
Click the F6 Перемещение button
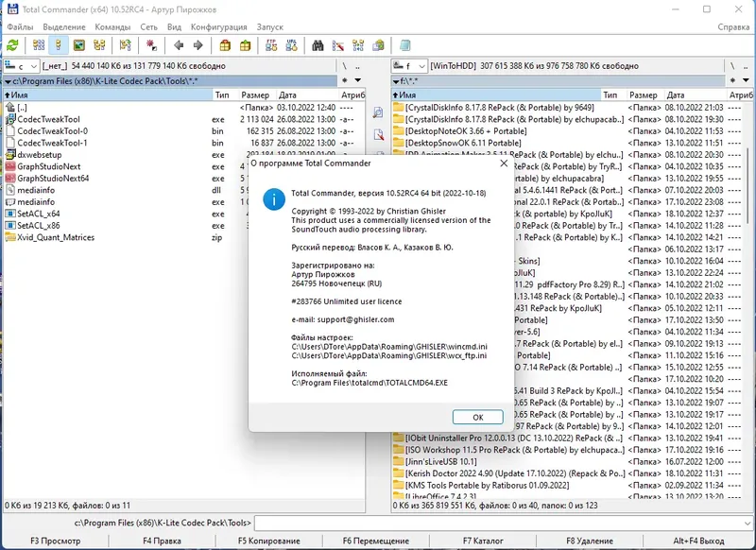pyautogui.click(x=375, y=541)
